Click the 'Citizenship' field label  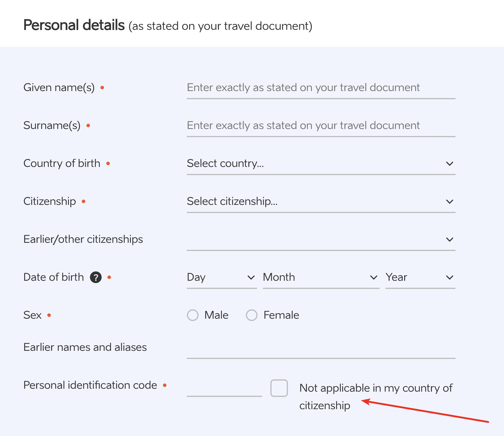pyautogui.click(x=50, y=201)
